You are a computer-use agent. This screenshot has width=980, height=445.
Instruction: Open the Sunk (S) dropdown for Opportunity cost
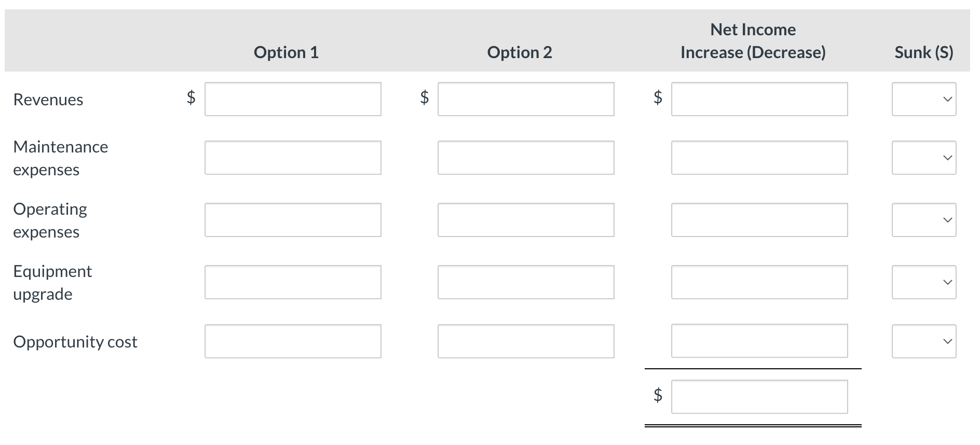tap(923, 341)
